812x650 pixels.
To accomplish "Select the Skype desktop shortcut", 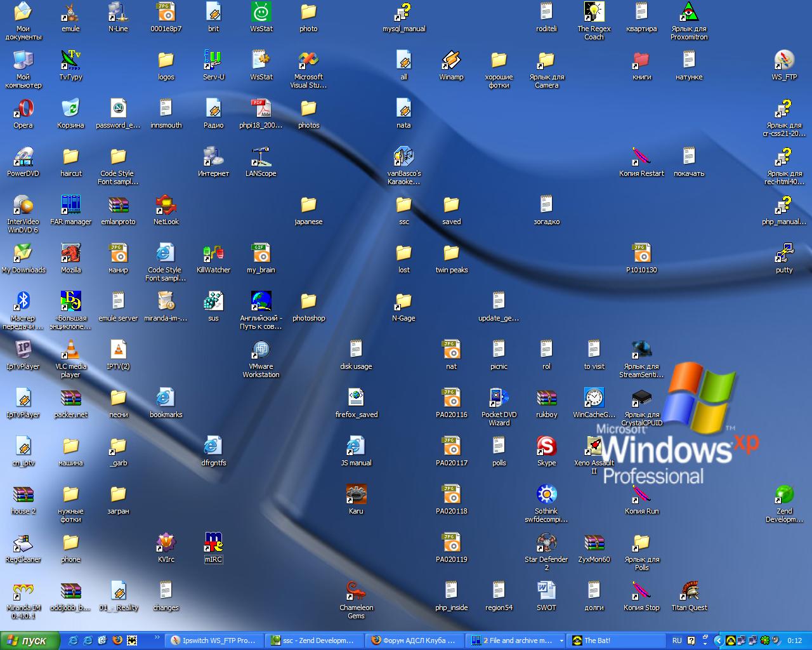I will point(546,447).
